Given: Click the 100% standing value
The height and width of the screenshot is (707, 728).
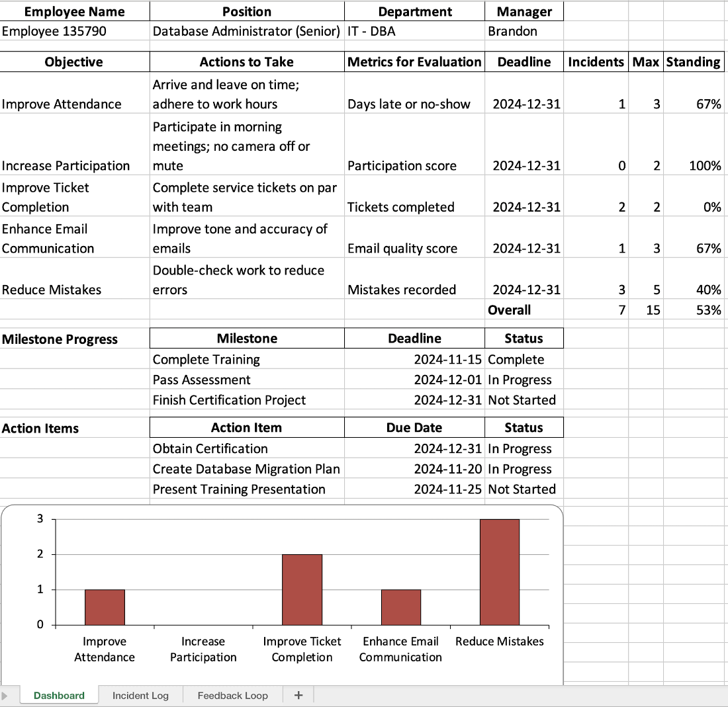Looking at the screenshot, I should click(693, 144).
